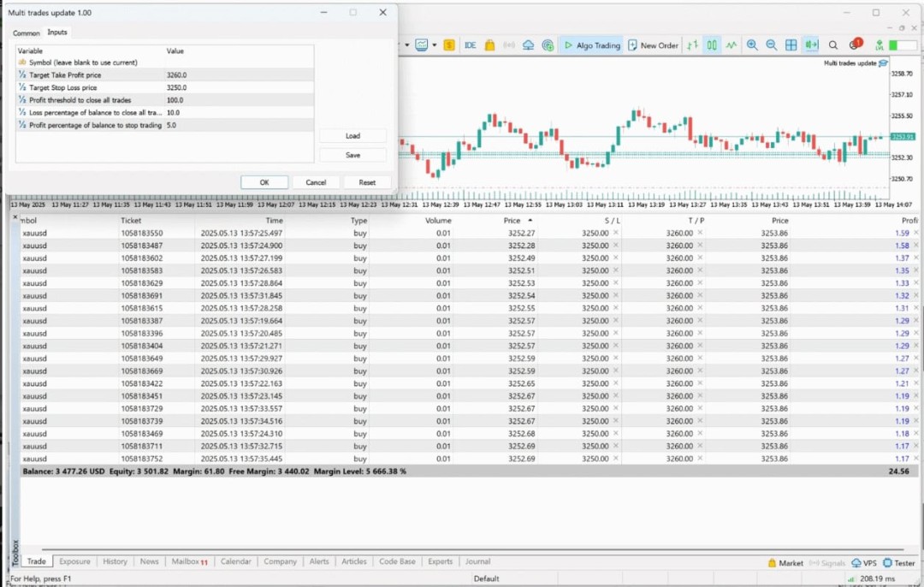924x587 pixels.
Task: Switch chart to candlestick view
Action: click(x=712, y=45)
